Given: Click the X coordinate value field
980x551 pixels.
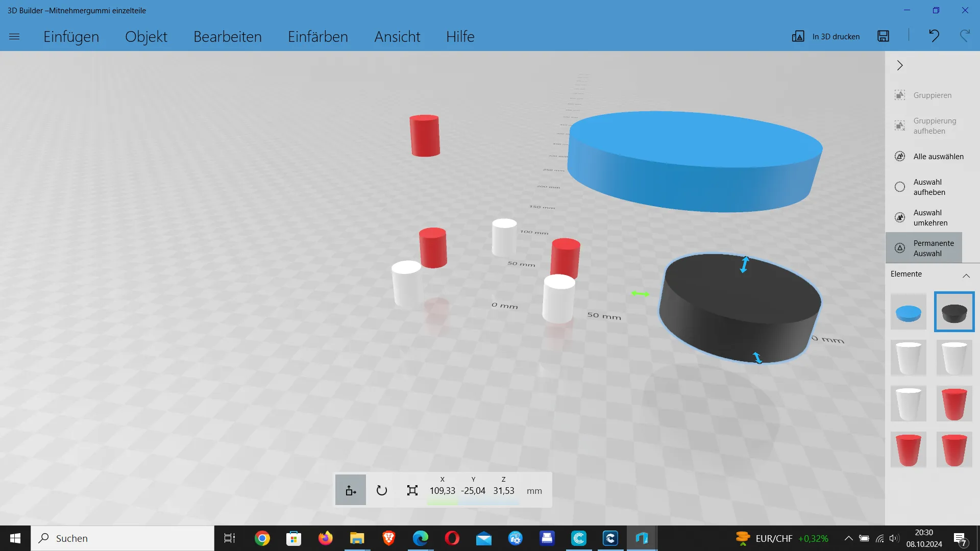Looking at the screenshot, I should (x=442, y=491).
